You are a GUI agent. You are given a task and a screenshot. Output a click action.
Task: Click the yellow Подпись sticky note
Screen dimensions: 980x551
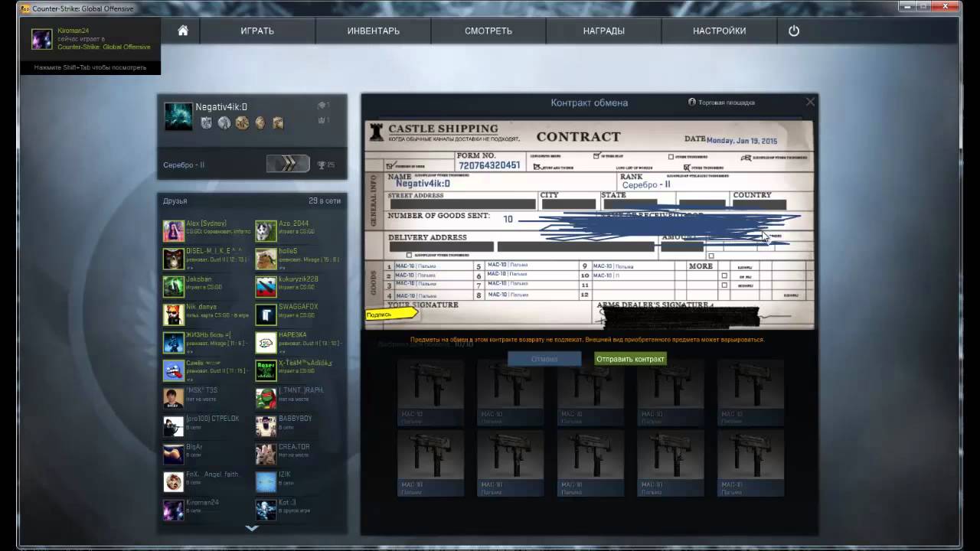pyautogui.click(x=391, y=314)
